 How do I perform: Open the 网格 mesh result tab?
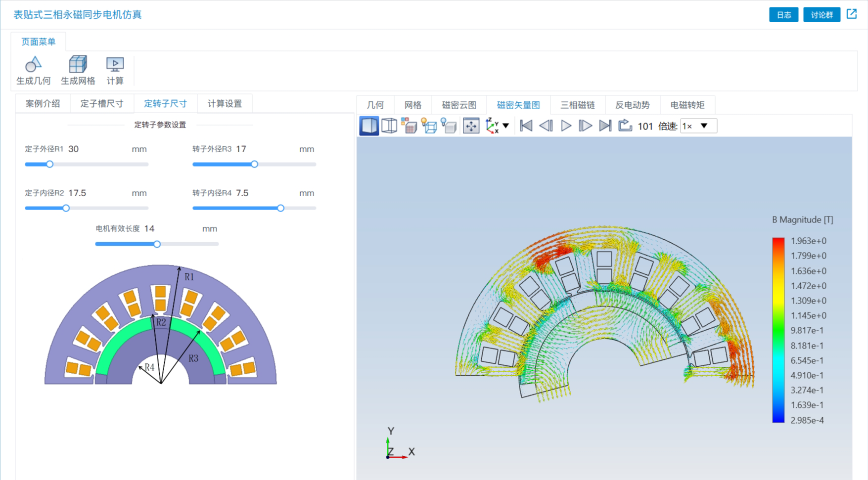point(413,105)
